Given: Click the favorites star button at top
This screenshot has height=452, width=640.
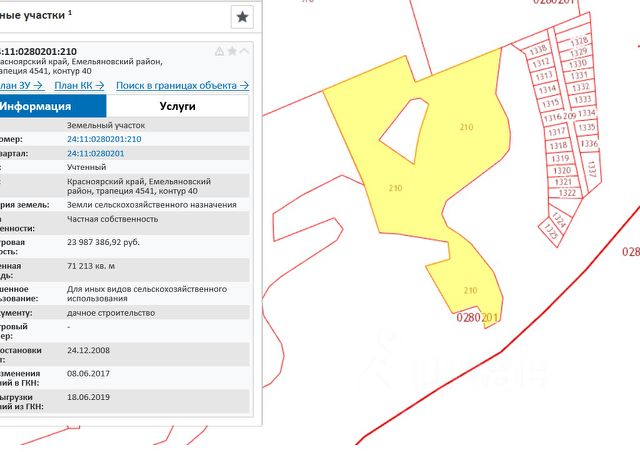Looking at the screenshot, I should (242, 16).
